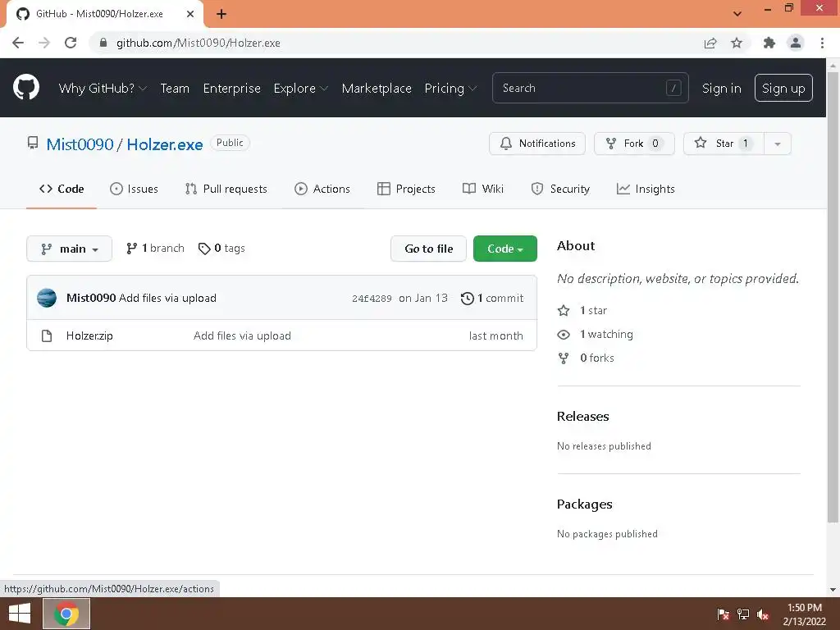This screenshot has width=840, height=630.
Task: Open the Projects tab
Action: click(x=407, y=189)
